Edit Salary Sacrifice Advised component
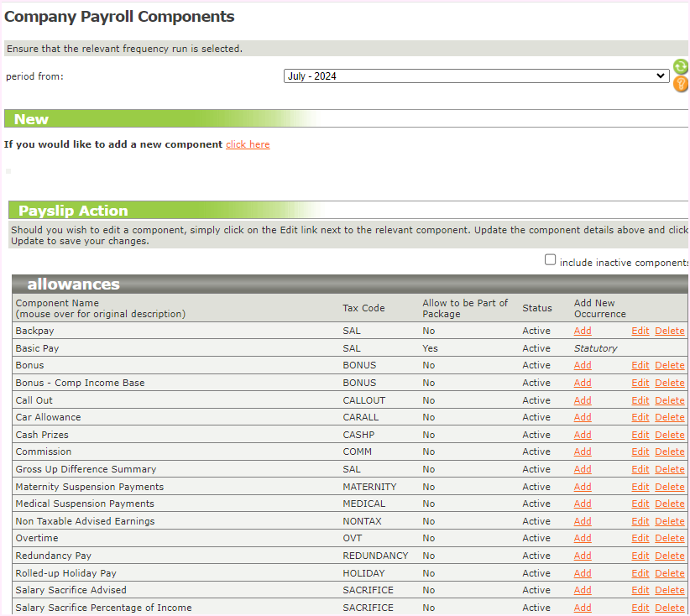The height and width of the screenshot is (616, 690). click(640, 590)
